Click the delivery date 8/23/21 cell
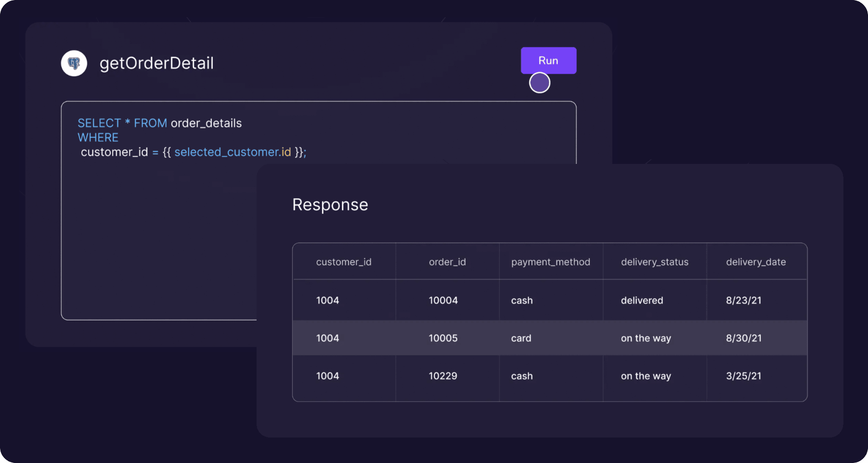Screen dimensions: 868x463 [743, 300]
